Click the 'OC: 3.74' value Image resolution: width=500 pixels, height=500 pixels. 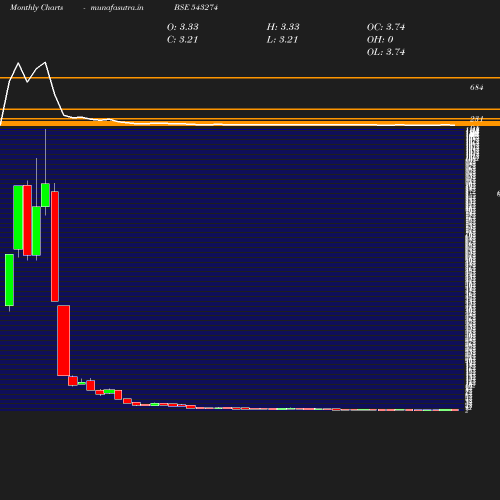click(x=386, y=27)
